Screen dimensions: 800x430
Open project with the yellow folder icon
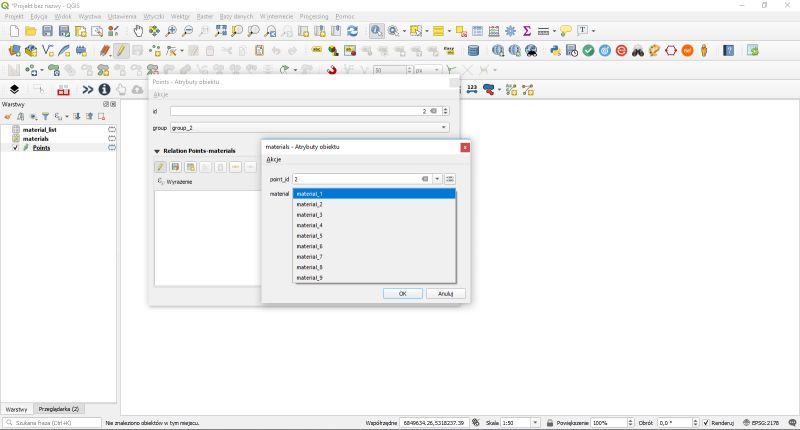click(x=31, y=31)
